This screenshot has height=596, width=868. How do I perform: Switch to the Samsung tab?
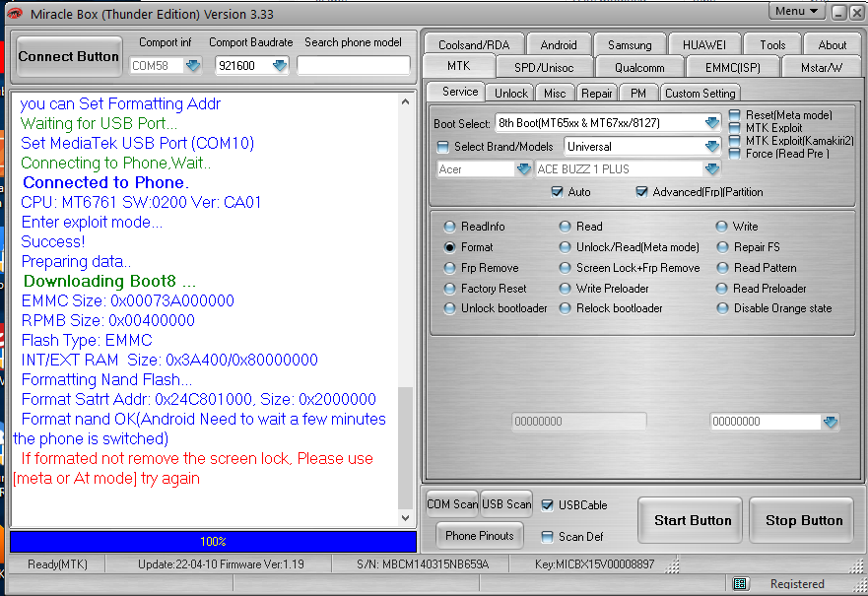(630, 45)
